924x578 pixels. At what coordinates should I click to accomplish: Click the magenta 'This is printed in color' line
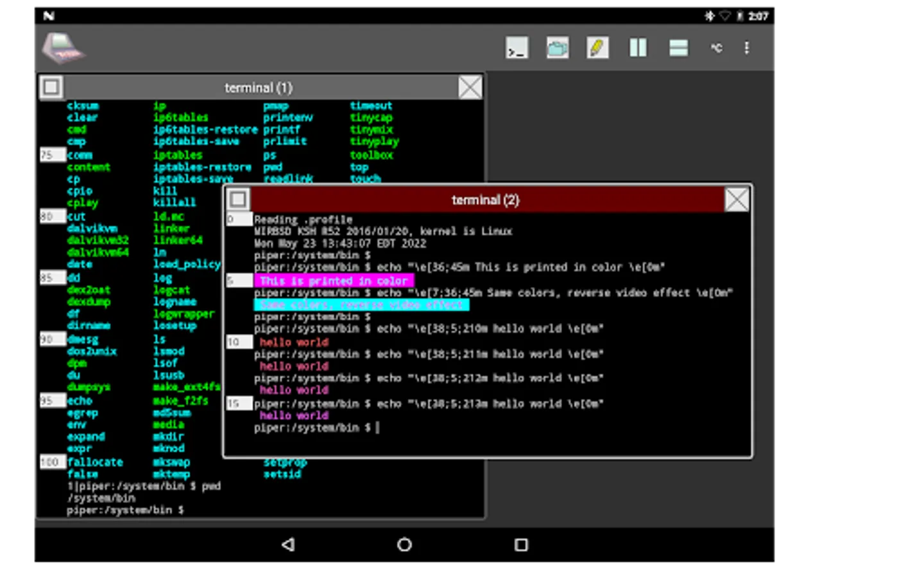coord(334,281)
